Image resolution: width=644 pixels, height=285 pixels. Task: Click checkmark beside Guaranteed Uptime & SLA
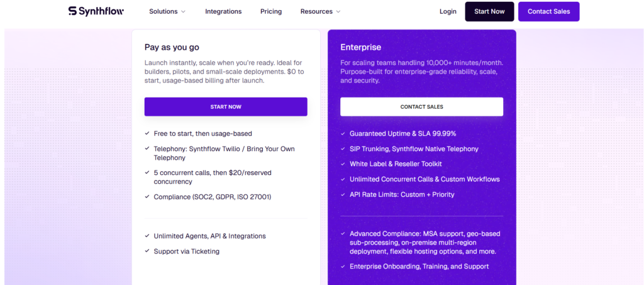click(343, 133)
